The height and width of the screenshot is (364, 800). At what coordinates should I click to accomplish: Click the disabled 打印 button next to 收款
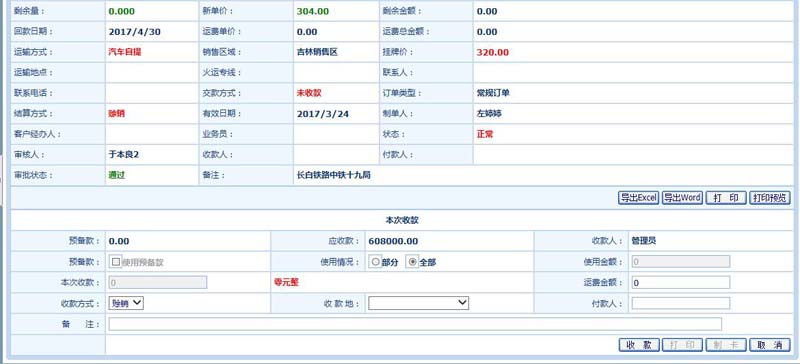(x=683, y=345)
